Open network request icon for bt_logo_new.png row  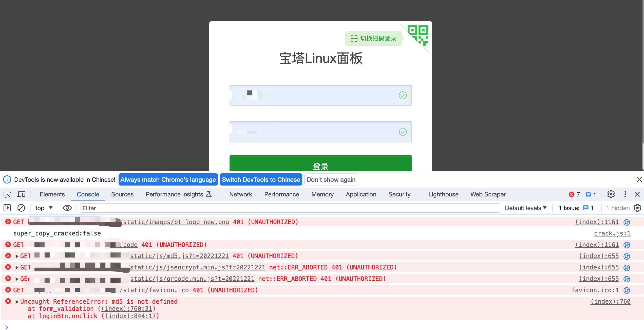[x=627, y=222]
